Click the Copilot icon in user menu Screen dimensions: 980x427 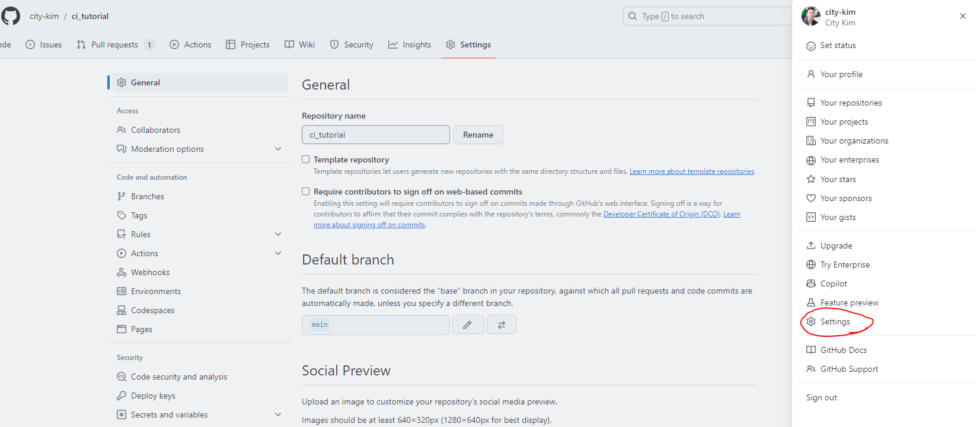pos(811,283)
